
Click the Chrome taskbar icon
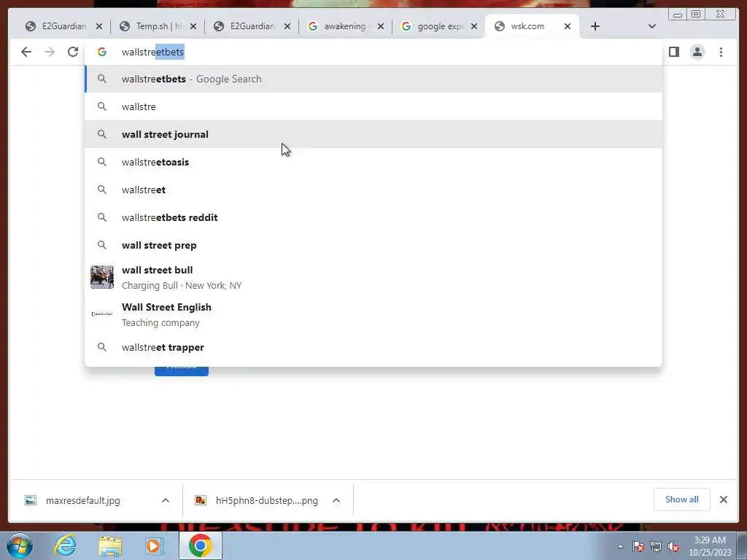[201, 545]
